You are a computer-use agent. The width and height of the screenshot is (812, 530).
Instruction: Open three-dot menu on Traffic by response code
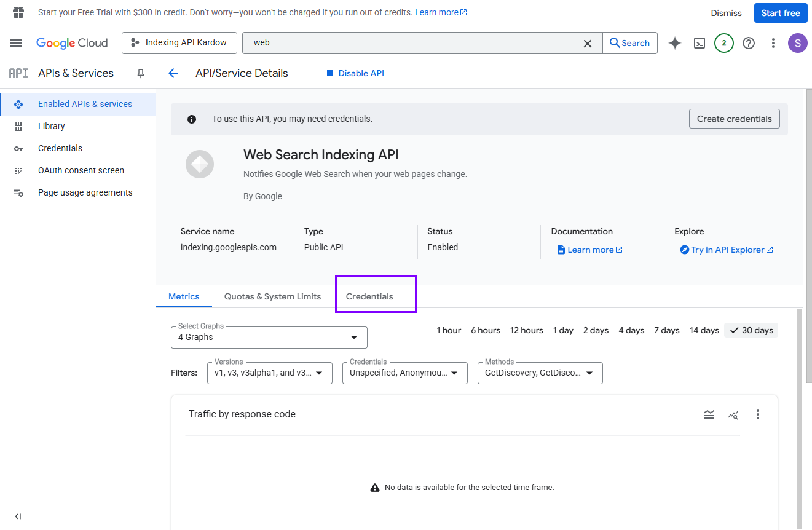pos(758,414)
